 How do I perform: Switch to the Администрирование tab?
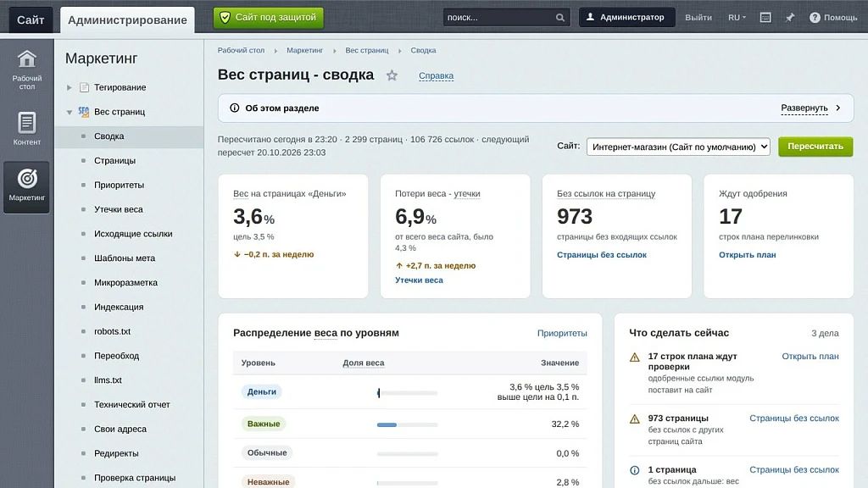point(127,20)
